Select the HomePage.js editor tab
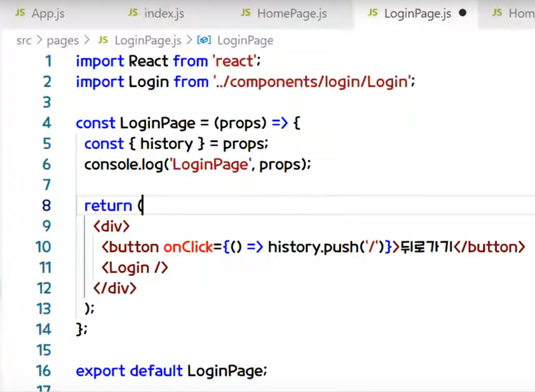535x392 pixels. coord(292,14)
